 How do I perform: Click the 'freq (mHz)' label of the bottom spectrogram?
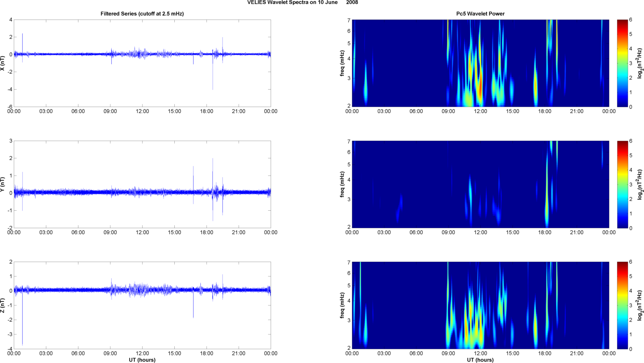[x=342, y=305]
